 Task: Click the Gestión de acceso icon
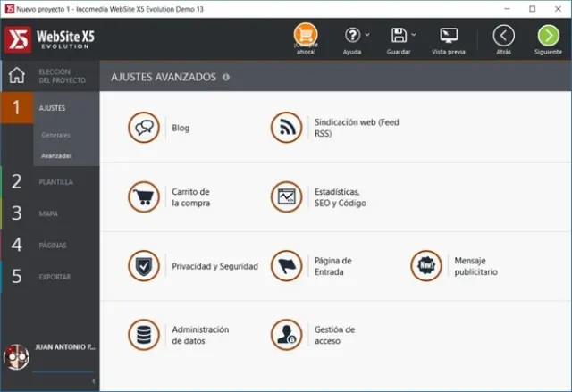286,335
